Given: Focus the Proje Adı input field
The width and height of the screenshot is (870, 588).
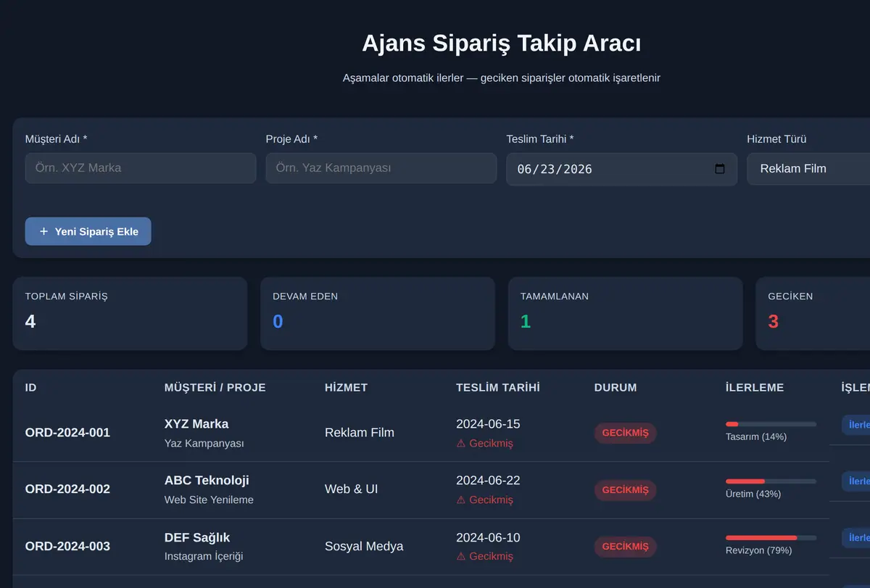Looking at the screenshot, I should [x=381, y=167].
